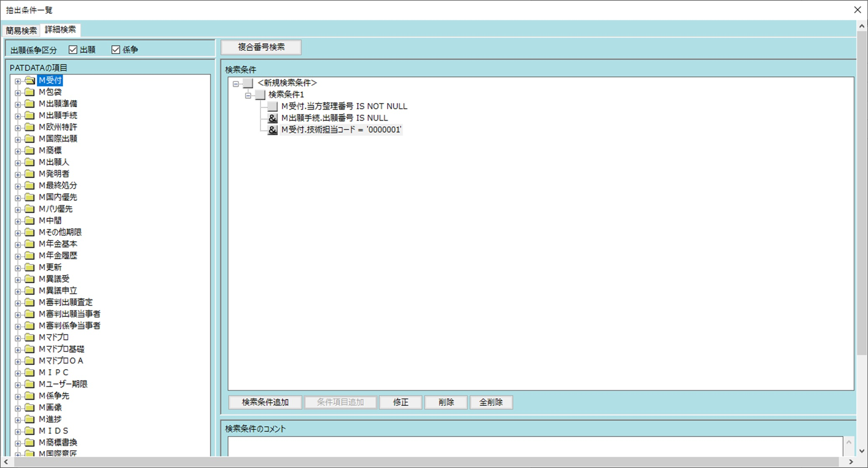Click the folder icon for M国際出願
The width and height of the screenshot is (868, 468).
[30, 139]
